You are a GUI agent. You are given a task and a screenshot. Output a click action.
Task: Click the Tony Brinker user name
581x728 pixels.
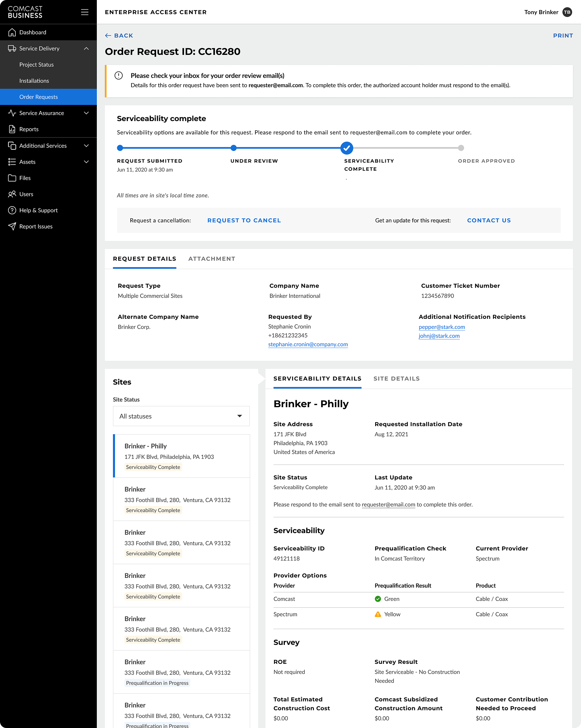pyautogui.click(x=541, y=12)
